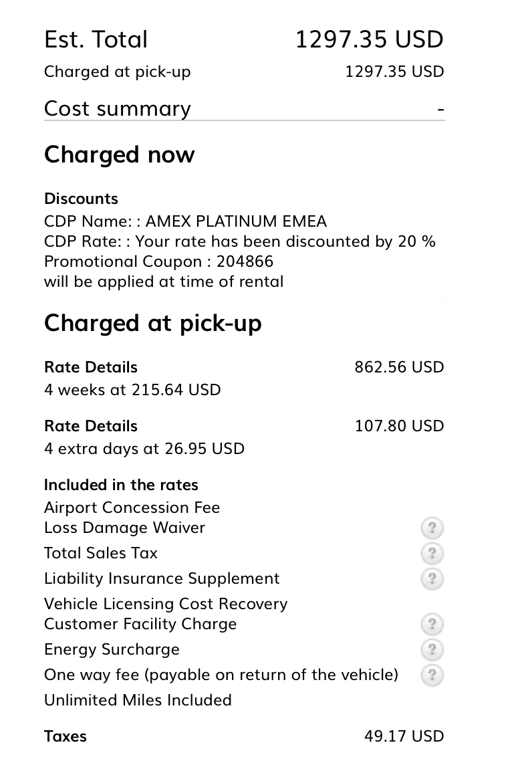The width and height of the screenshot is (532, 767).
Task: Click the Charged now heading
Action: coord(120,154)
